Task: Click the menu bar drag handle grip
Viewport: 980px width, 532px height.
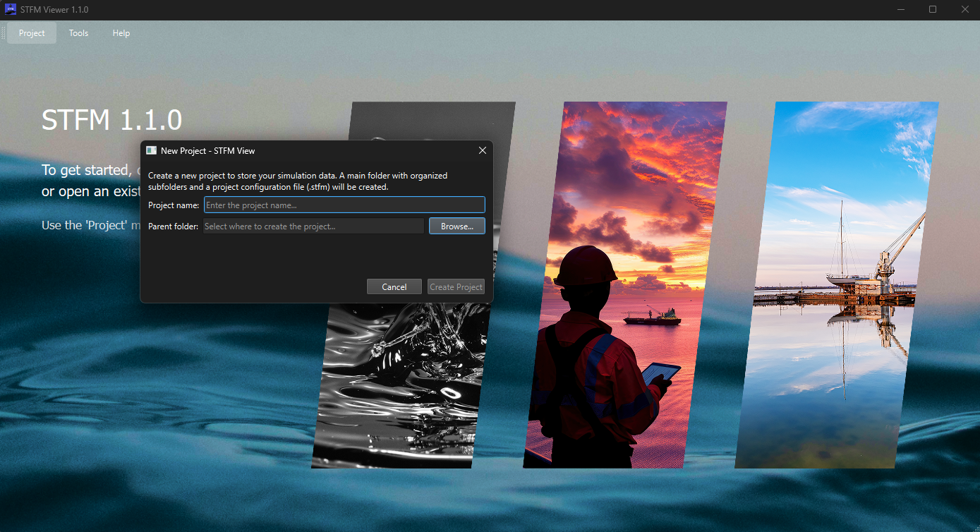Action: (x=3, y=33)
